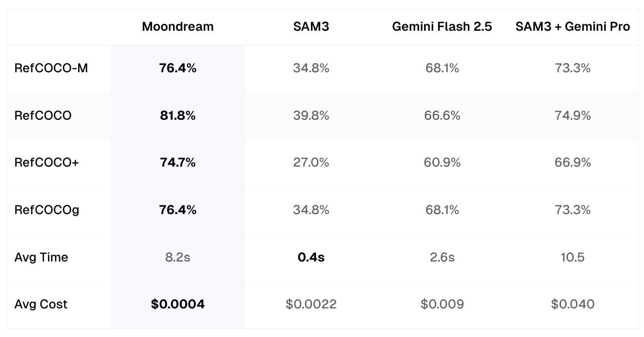Click the SAM3 column header
Viewport: 644px width, 337px height.
click(311, 26)
